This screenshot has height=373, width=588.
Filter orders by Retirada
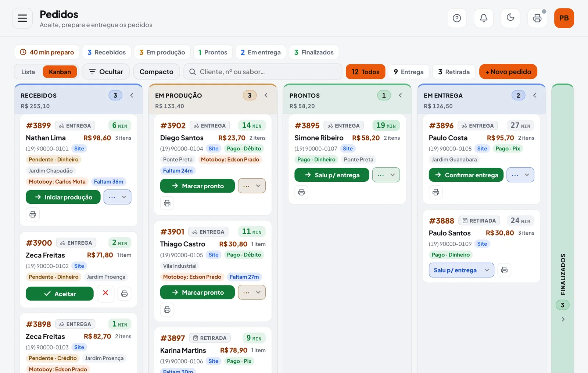(x=454, y=72)
